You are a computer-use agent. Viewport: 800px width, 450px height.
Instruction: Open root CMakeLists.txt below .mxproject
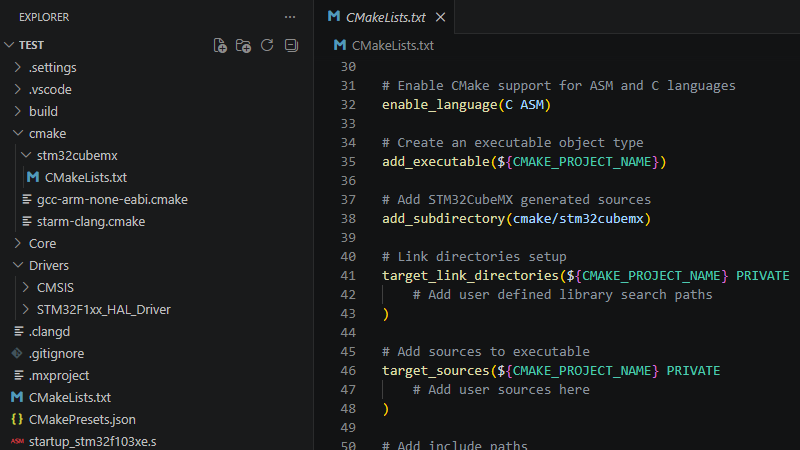[x=70, y=397]
